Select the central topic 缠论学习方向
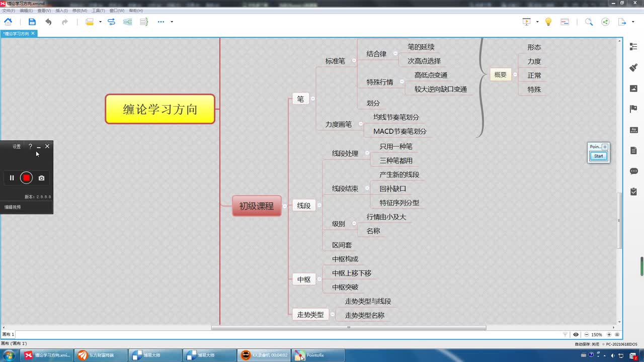644x362 pixels. (x=160, y=109)
